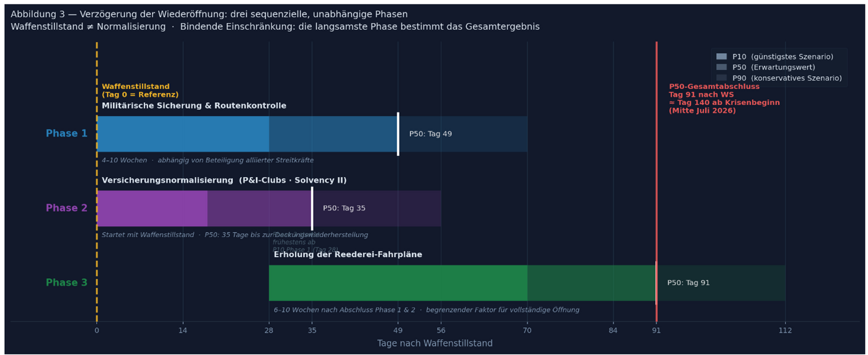868x355 pixels.
Task: Select the white P50 marker in Phase 1
Action: tap(398, 134)
